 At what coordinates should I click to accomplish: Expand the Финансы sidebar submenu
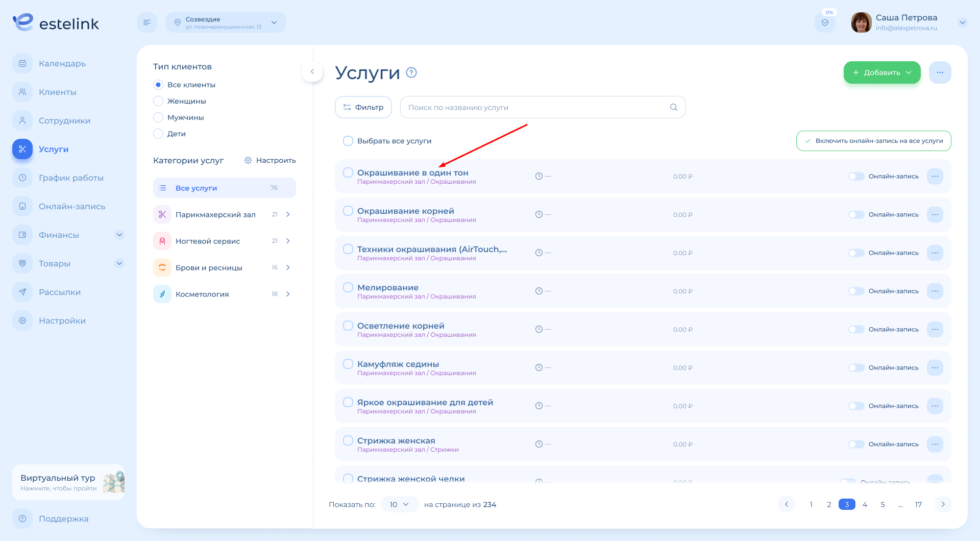tap(119, 235)
